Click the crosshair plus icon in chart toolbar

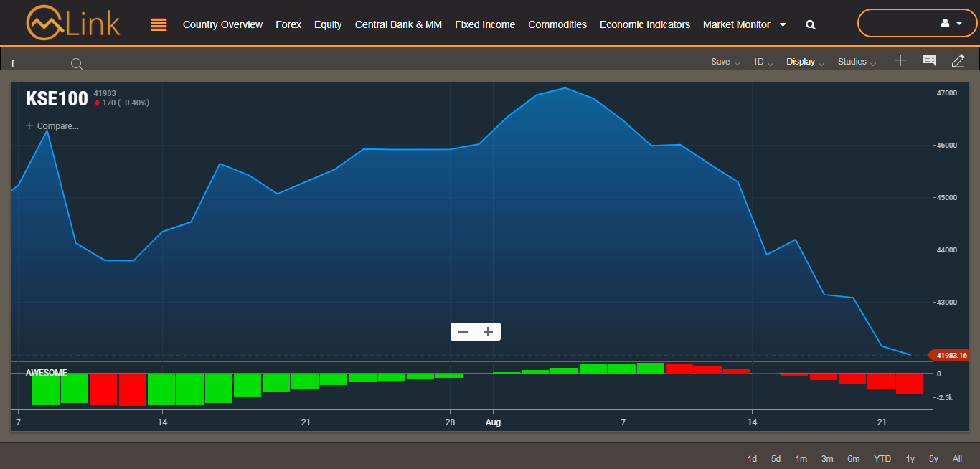(900, 61)
